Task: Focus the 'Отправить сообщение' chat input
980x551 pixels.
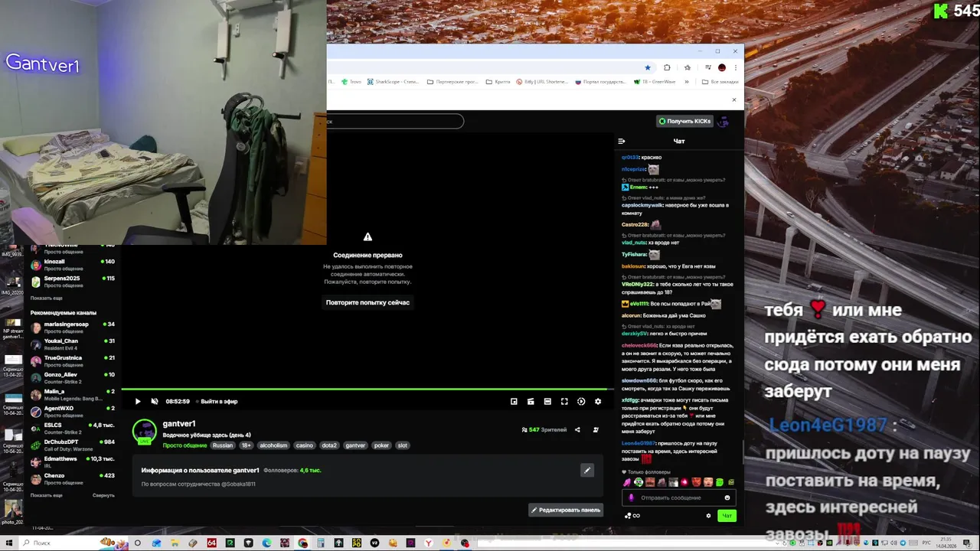Action: coord(678,497)
